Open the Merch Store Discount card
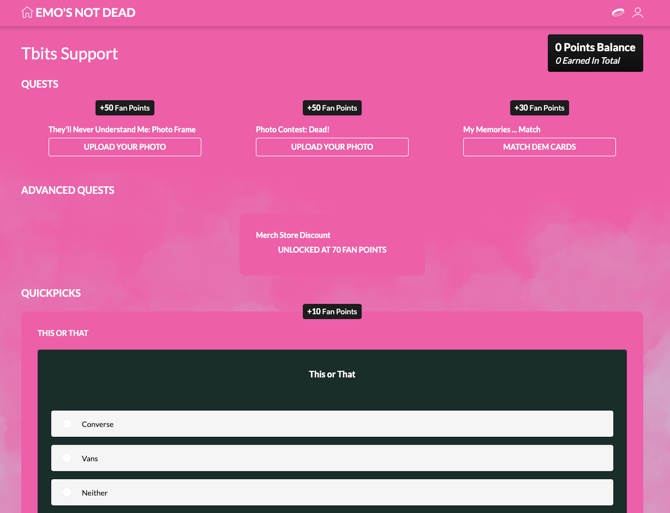This screenshot has height=513, width=670. 332,243
